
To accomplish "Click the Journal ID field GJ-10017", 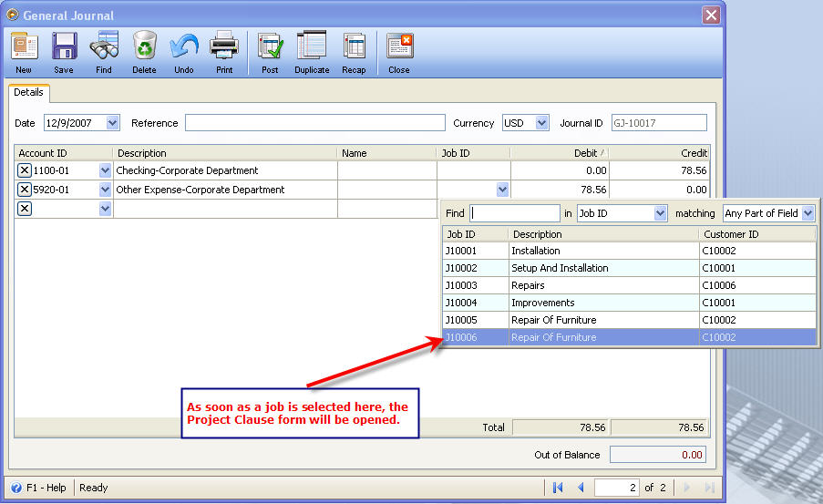I will coord(659,123).
